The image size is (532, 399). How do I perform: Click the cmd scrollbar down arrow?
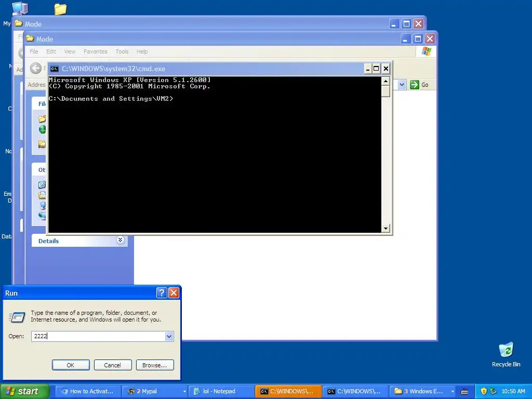tap(385, 229)
